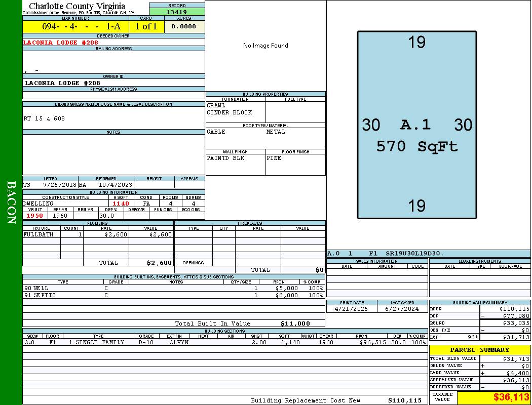Click the last saved date 6/27/2024
532x405 pixels.
402,309
